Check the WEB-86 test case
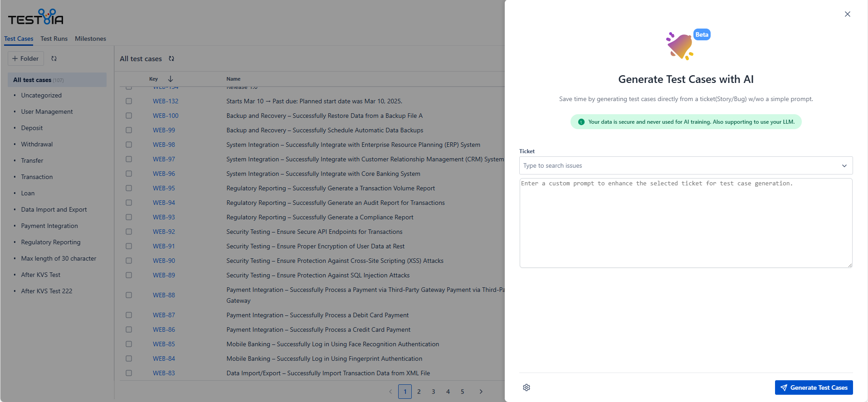 129,329
